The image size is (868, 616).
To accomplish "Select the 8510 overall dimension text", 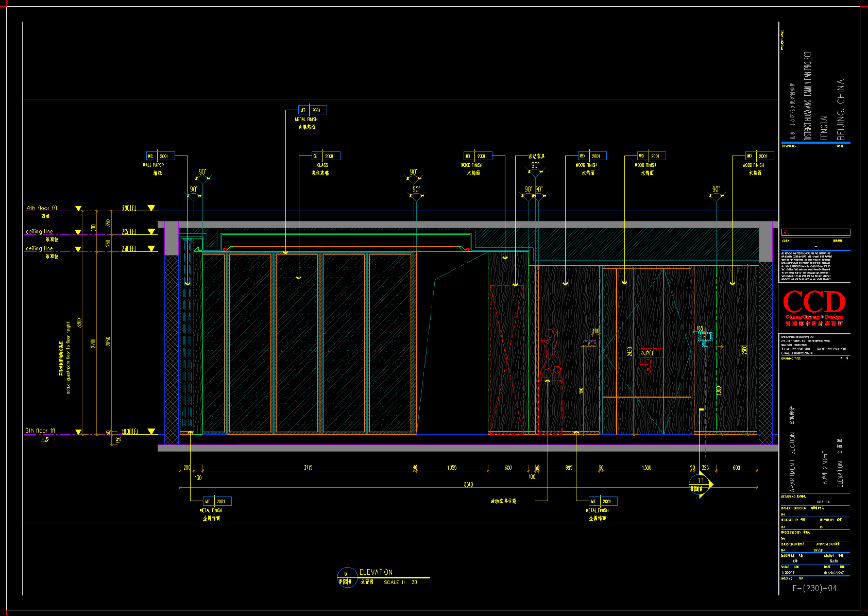I will tap(468, 485).
